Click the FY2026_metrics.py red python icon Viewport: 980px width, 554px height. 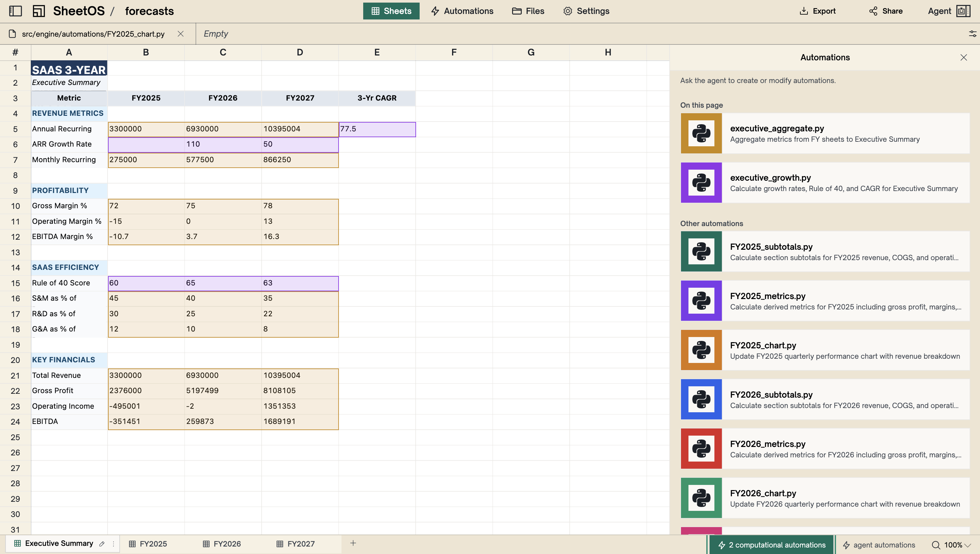[701, 449]
